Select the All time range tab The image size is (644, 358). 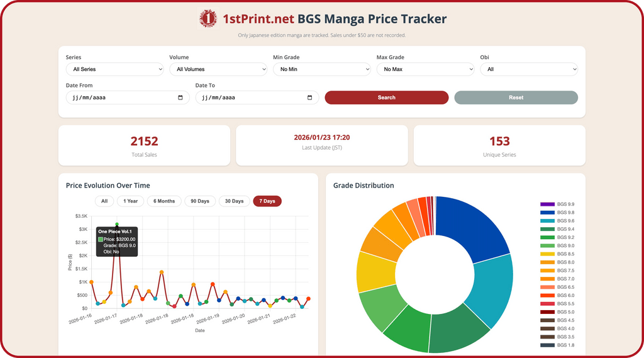click(104, 201)
